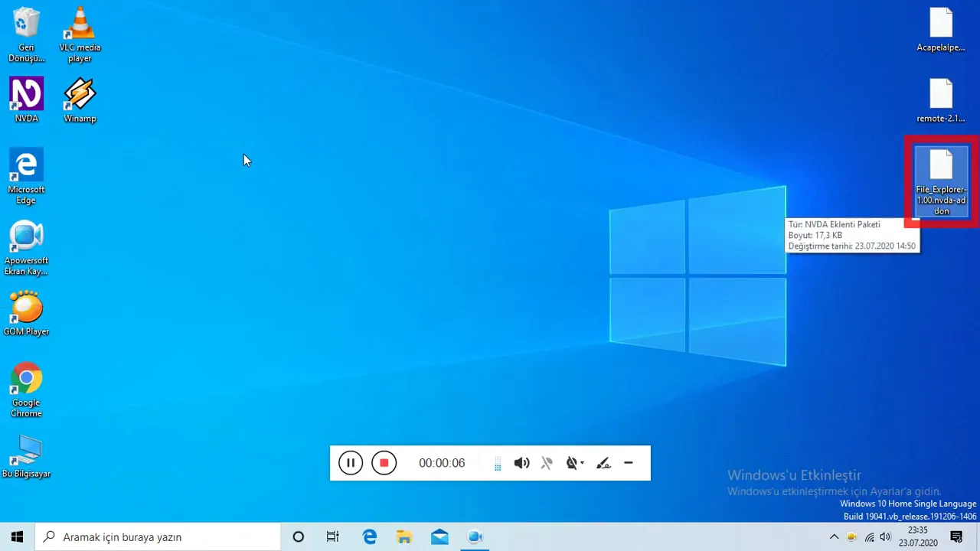Toggle system sound in recorder toolbar
Viewport: 980px width, 551px height.
pos(521,463)
